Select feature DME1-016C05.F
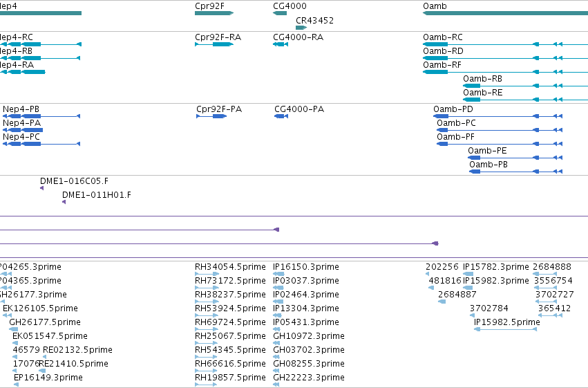Image resolution: width=588 pixels, height=388 pixels. (41, 188)
